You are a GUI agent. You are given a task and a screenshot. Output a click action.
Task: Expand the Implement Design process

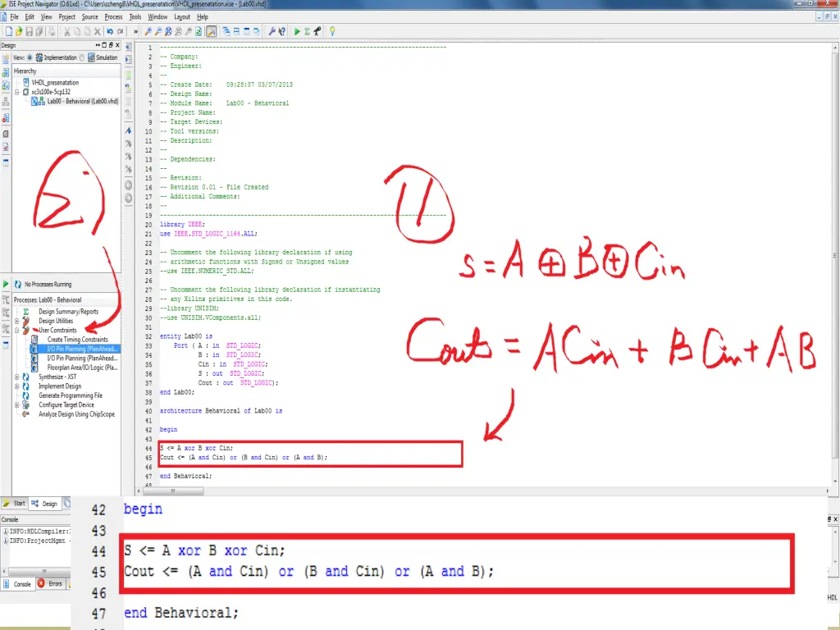point(17,386)
